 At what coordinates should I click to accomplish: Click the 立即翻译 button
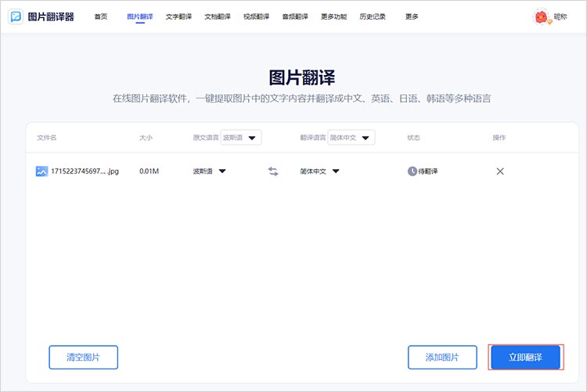coord(526,357)
